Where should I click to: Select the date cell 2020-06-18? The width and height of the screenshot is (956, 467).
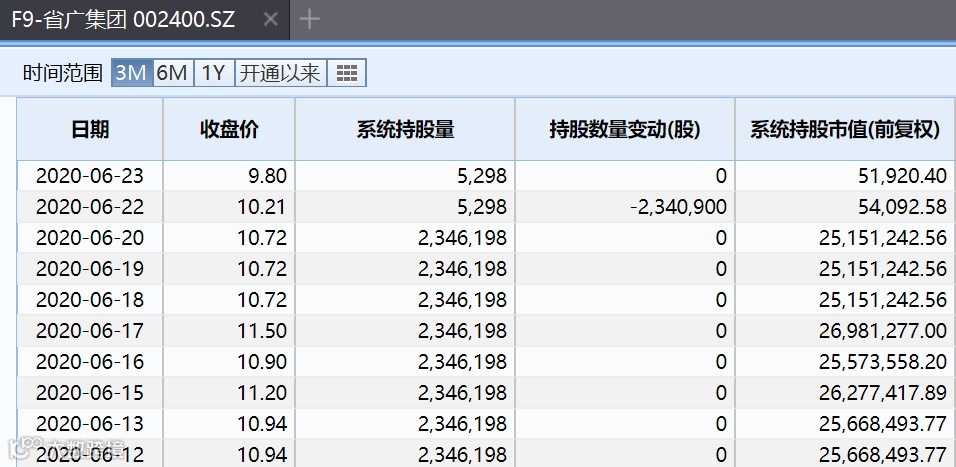pyautogui.click(x=90, y=300)
